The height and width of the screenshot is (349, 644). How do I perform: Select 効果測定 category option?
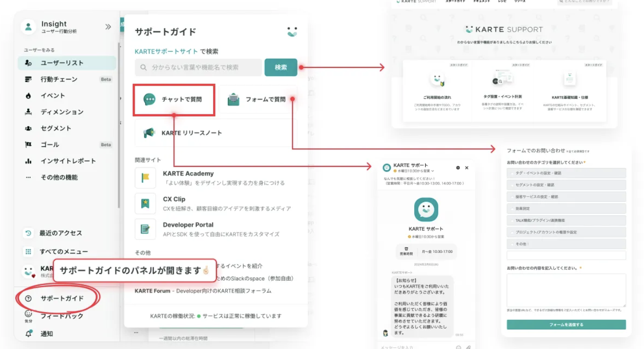pos(566,208)
